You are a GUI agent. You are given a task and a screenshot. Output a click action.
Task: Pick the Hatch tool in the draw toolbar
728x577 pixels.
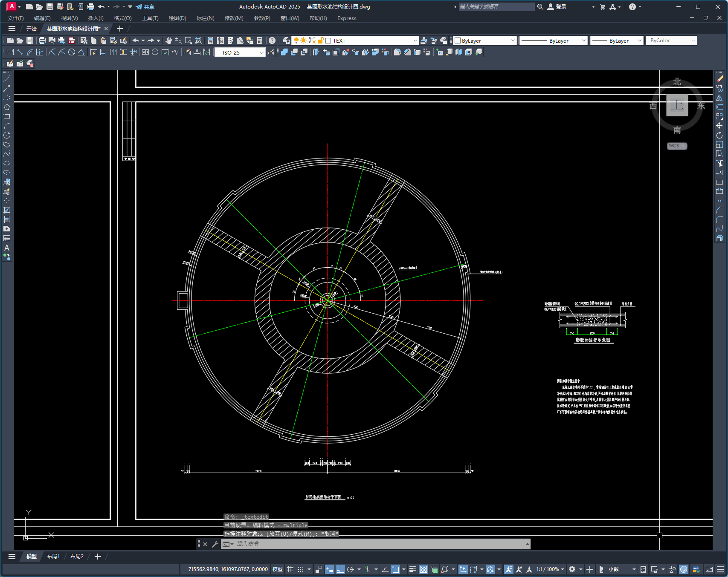point(7,210)
